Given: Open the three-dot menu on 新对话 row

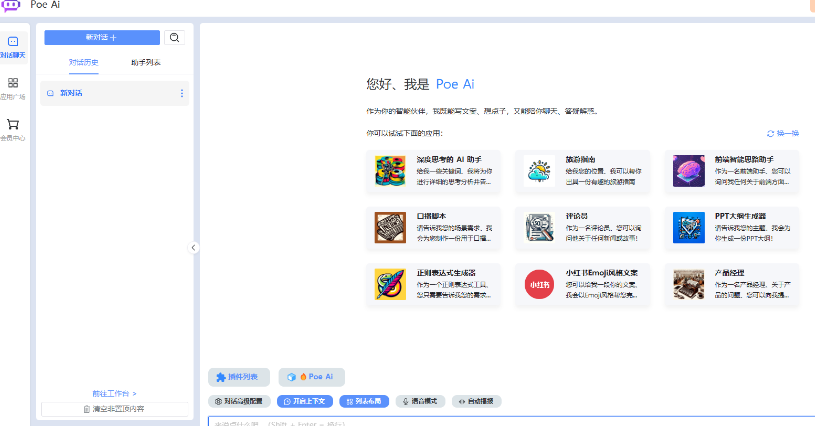Looking at the screenshot, I should (181, 94).
